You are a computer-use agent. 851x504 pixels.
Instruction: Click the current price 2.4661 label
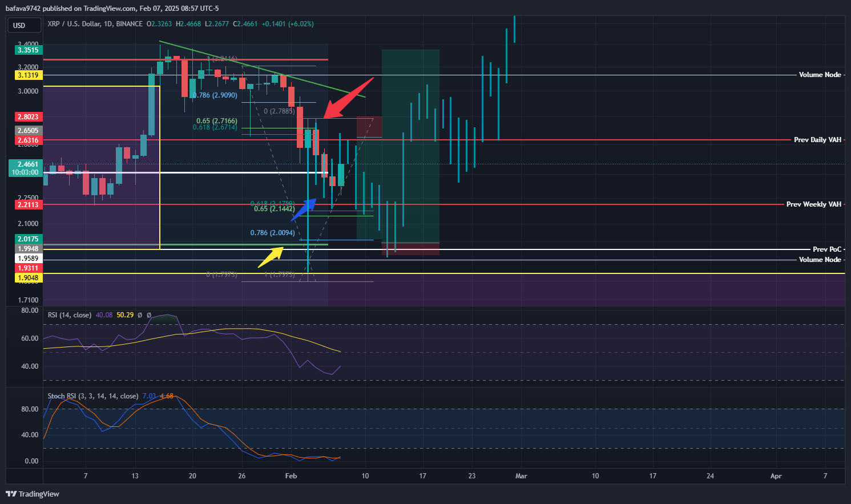pos(26,164)
